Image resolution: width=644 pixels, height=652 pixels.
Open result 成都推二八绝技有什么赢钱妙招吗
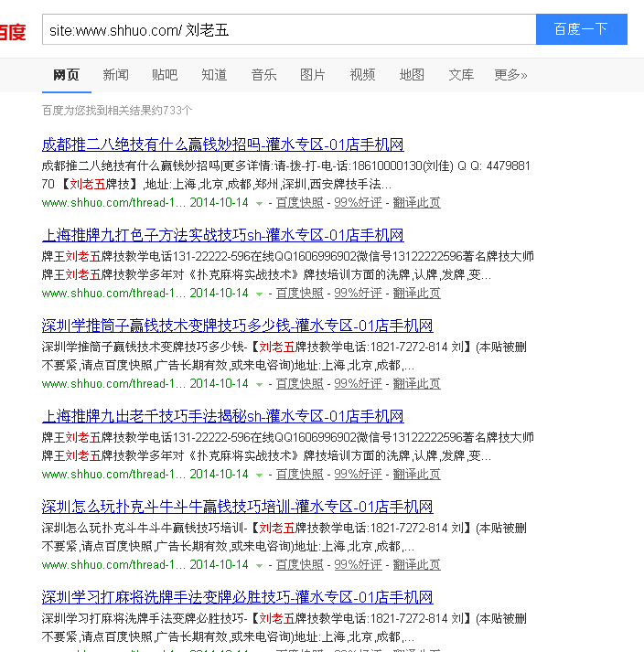click(x=222, y=144)
